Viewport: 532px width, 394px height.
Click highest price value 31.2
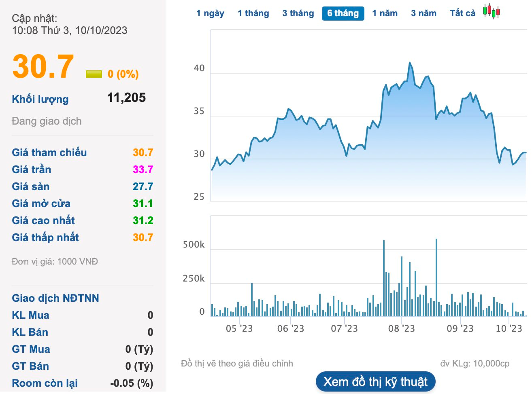click(x=143, y=220)
